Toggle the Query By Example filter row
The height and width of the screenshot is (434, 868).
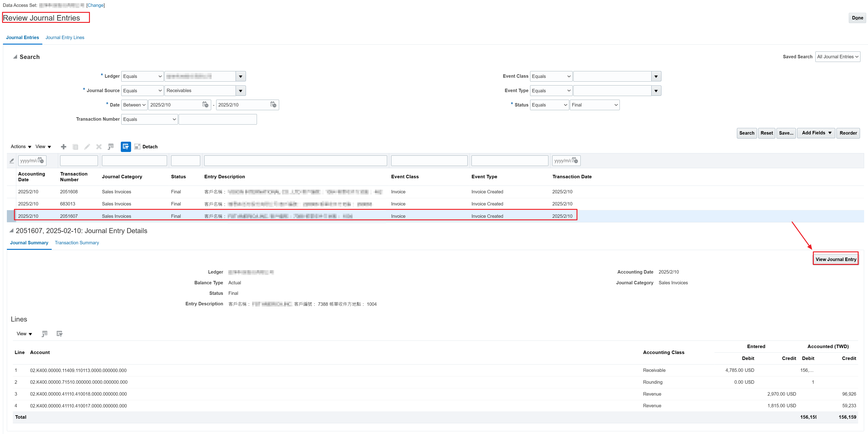point(126,146)
